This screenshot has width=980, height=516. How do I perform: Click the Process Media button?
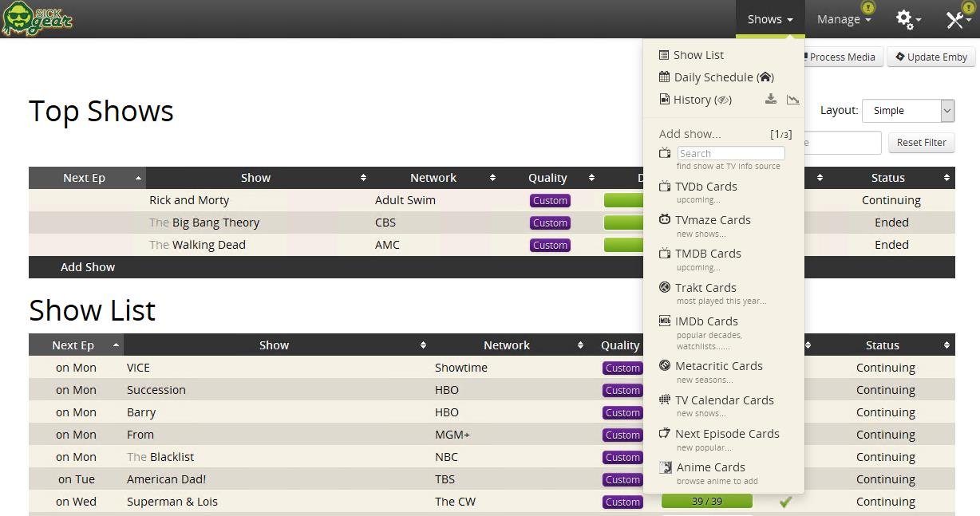pos(842,57)
